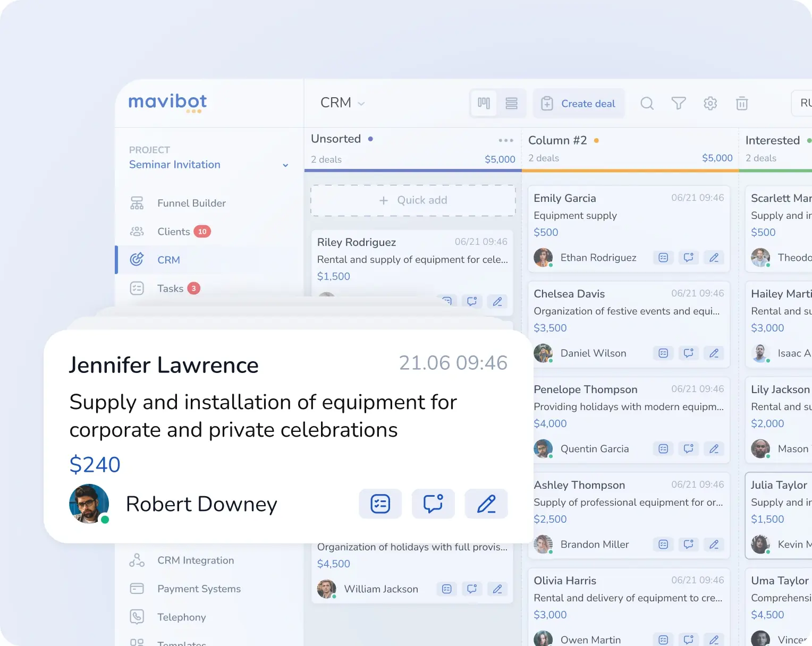Open chat icon on Ashley Thompson card
Viewport: 812px width, 646px height.
pos(689,545)
